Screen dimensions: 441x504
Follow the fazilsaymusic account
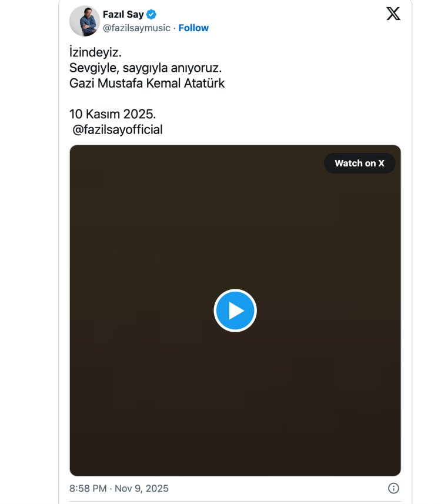pyautogui.click(x=193, y=28)
